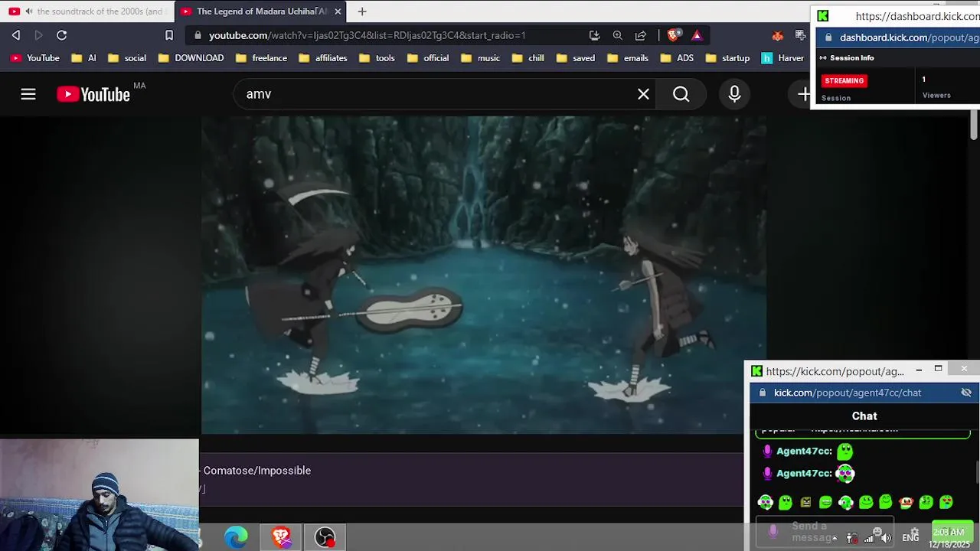Show hidden system tray icons

coord(833,537)
